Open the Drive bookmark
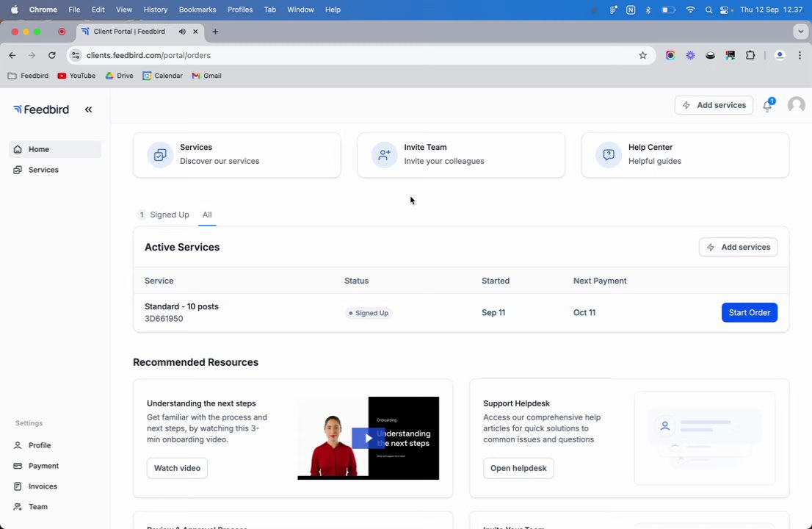The height and width of the screenshot is (529, 812). click(x=119, y=76)
